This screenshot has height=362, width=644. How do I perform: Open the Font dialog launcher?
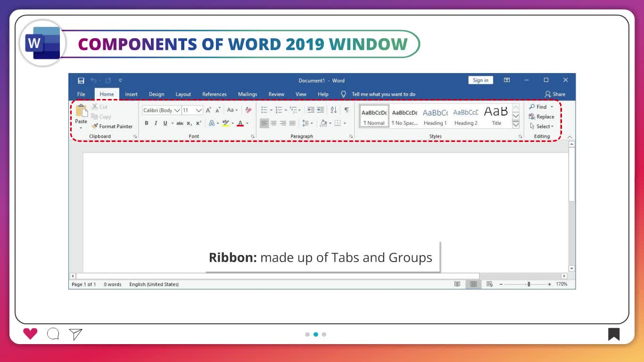253,137
